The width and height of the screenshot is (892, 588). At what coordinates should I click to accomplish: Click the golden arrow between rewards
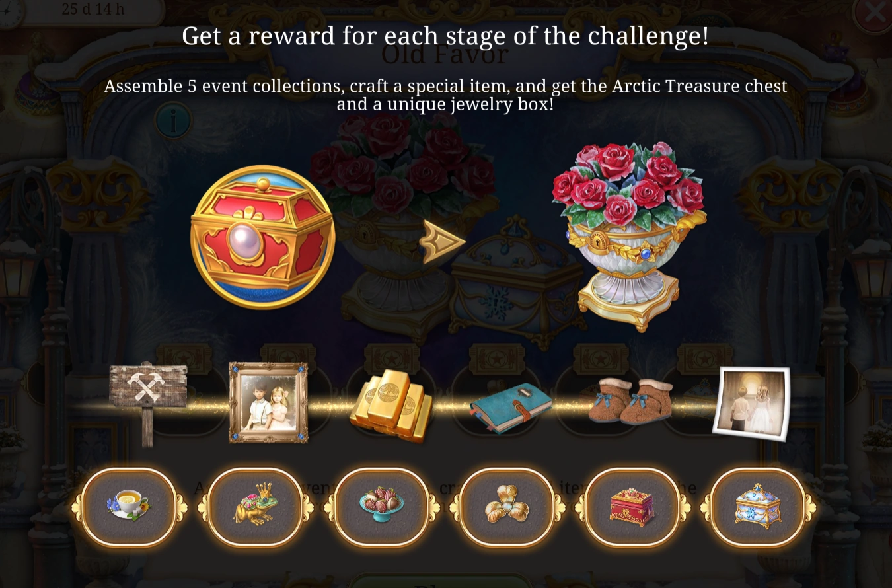(442, 242)
